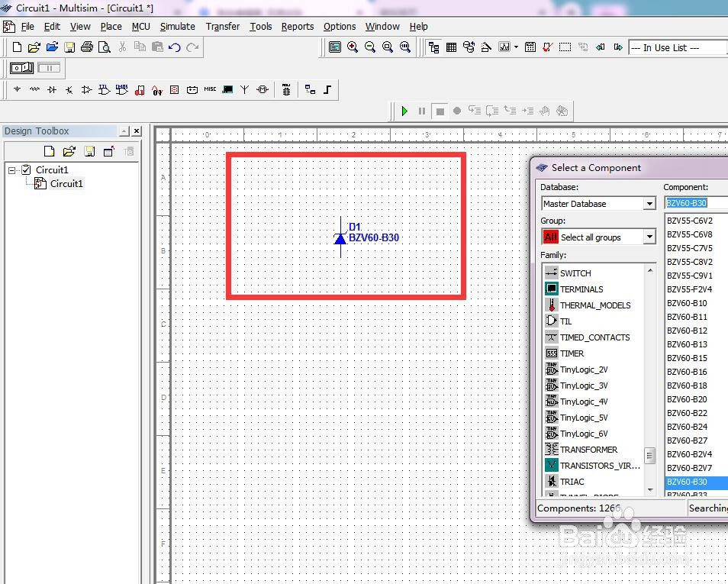Open the Transfer menu

coord(223,27)
